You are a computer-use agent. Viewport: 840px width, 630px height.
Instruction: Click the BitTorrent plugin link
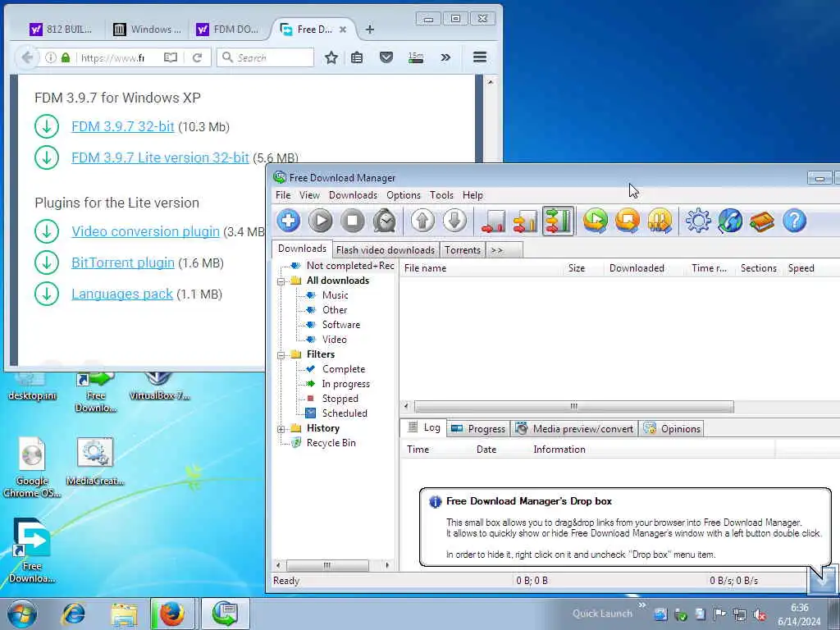pos(123,262)
